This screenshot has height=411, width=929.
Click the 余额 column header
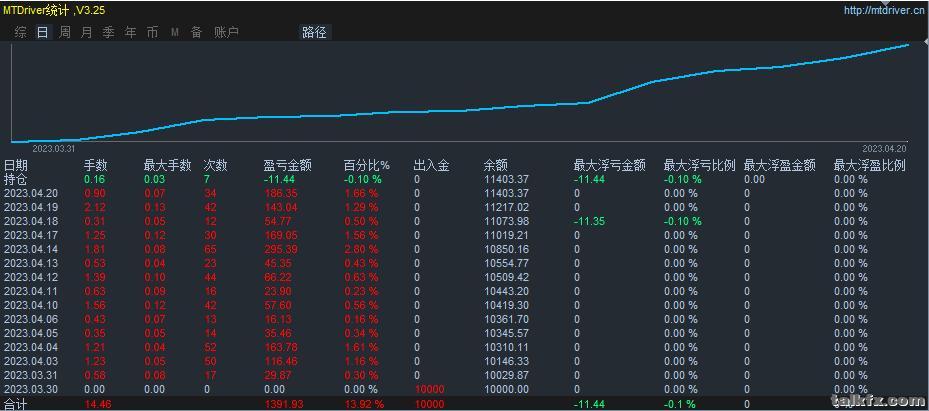click(x=496, y=165)
